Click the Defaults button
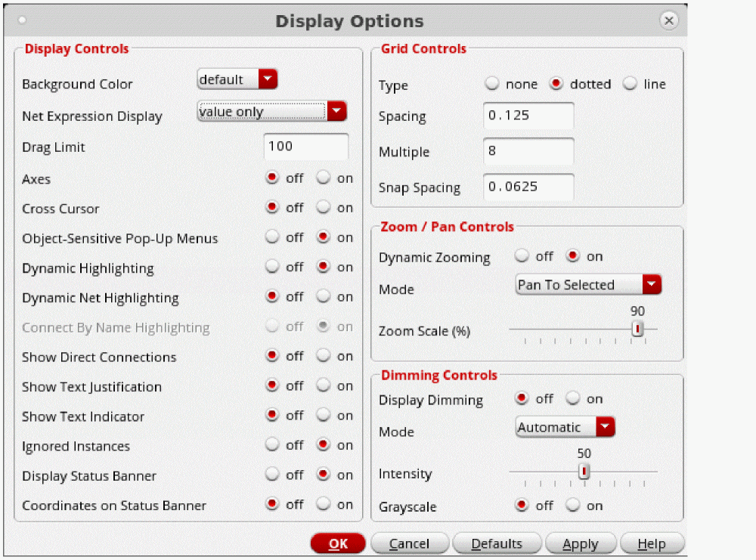Image resolution: width=756 pixels, height=560 pixels. pyautogui.click(x=497, y=544)
